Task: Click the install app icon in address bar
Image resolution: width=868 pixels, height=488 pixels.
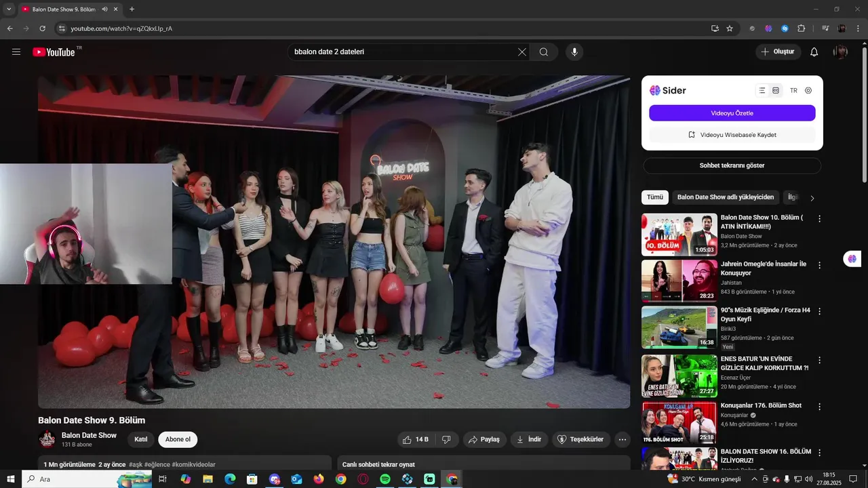Action: [715, 28]
